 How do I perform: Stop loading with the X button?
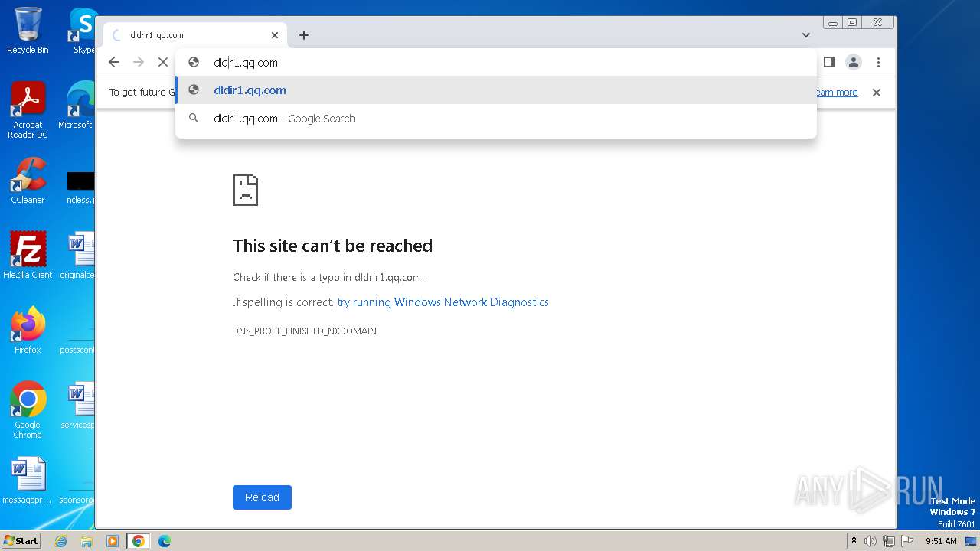point(163,62)
